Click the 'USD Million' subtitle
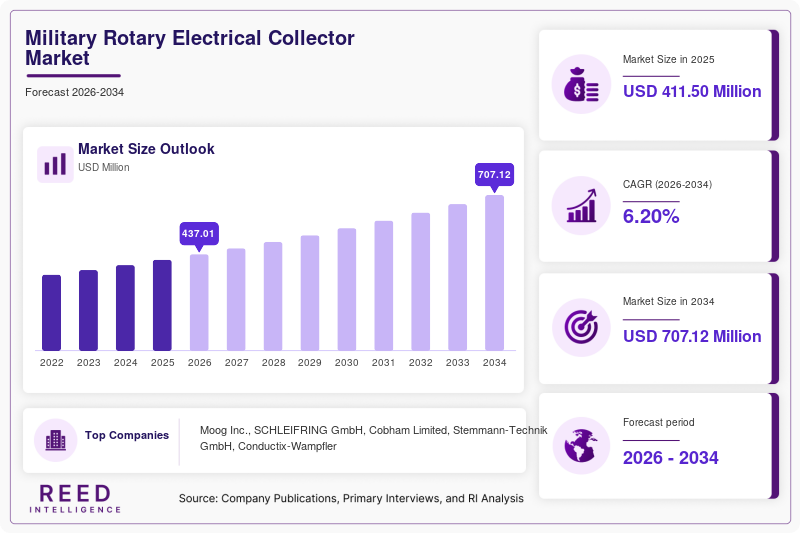800x533 pixels. [x=104, y=167]
